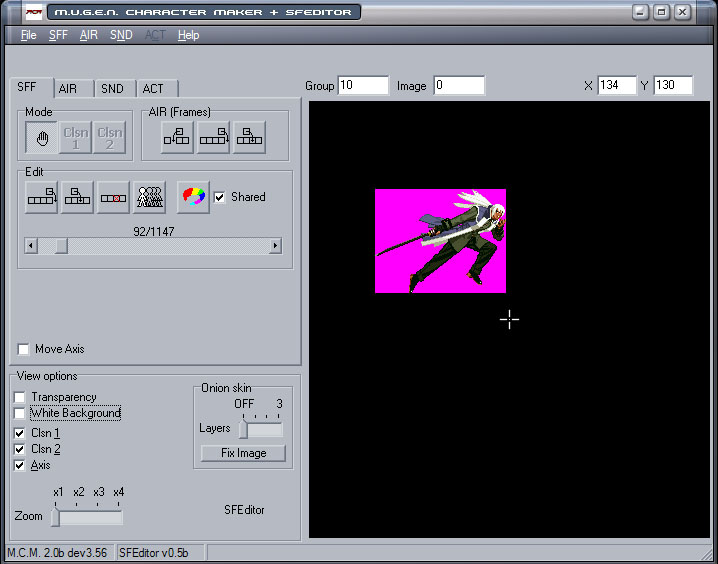This screenshot has width=718, height=564.
Task: Click the right arrow of sprite scrollbar
Action: (x=275, y=246)
